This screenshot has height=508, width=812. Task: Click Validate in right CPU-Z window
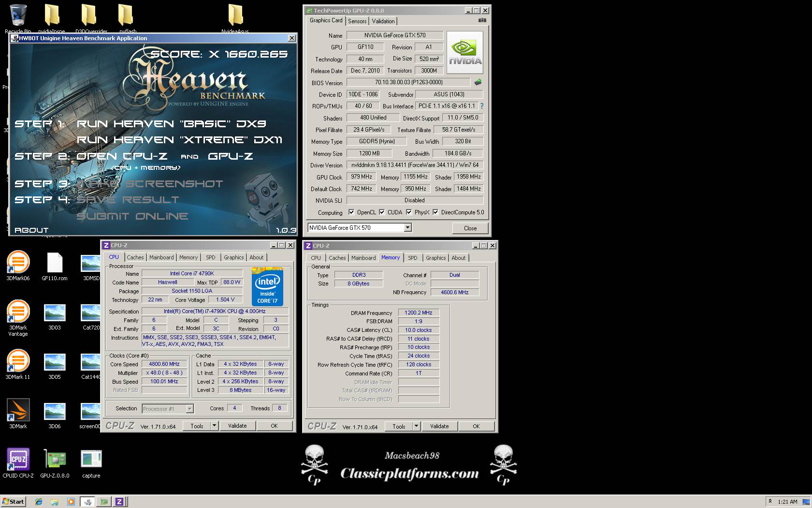439,426
